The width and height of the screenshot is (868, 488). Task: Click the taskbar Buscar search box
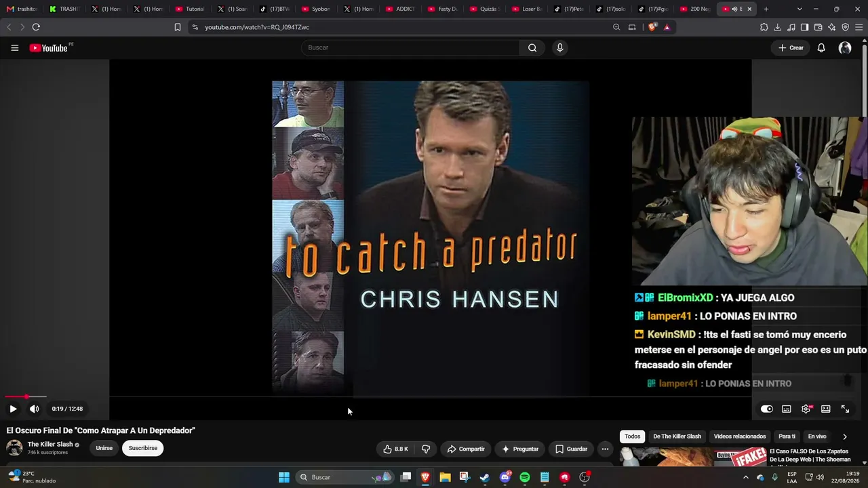coord(346,477)
